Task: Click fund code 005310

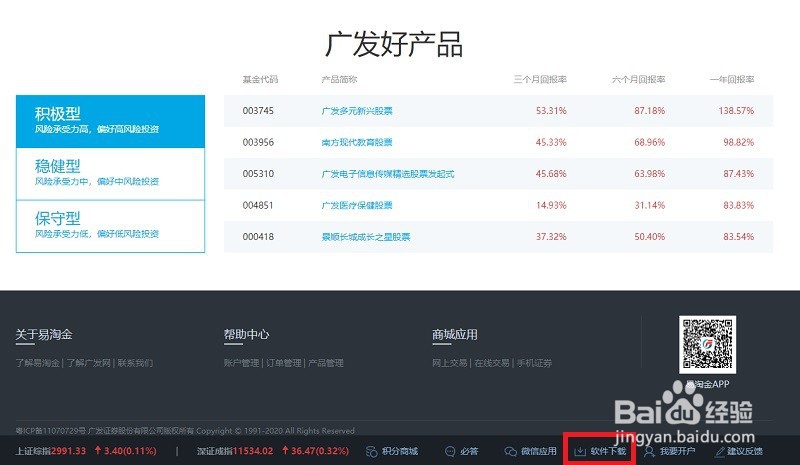Action: click(258, 174)
